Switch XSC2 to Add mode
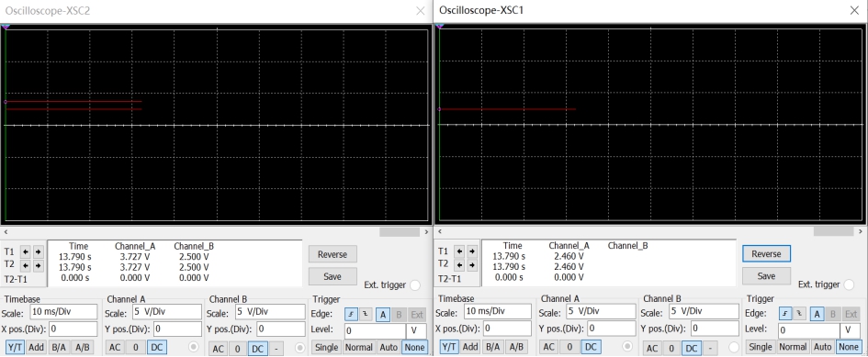This screenshot has height=357, width=868. click(x=37, y=347)
